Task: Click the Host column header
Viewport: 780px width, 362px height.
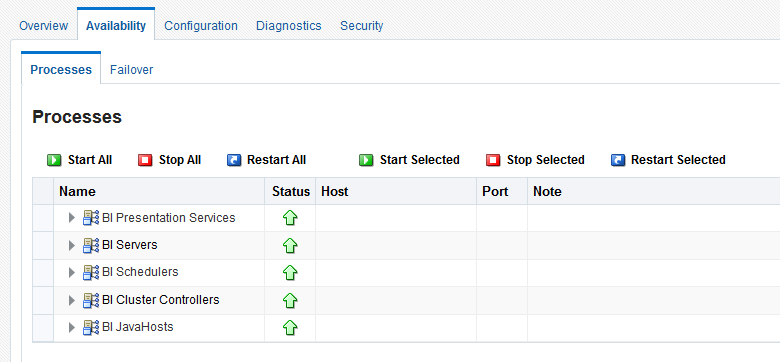Action: click(x=396, y=191)
